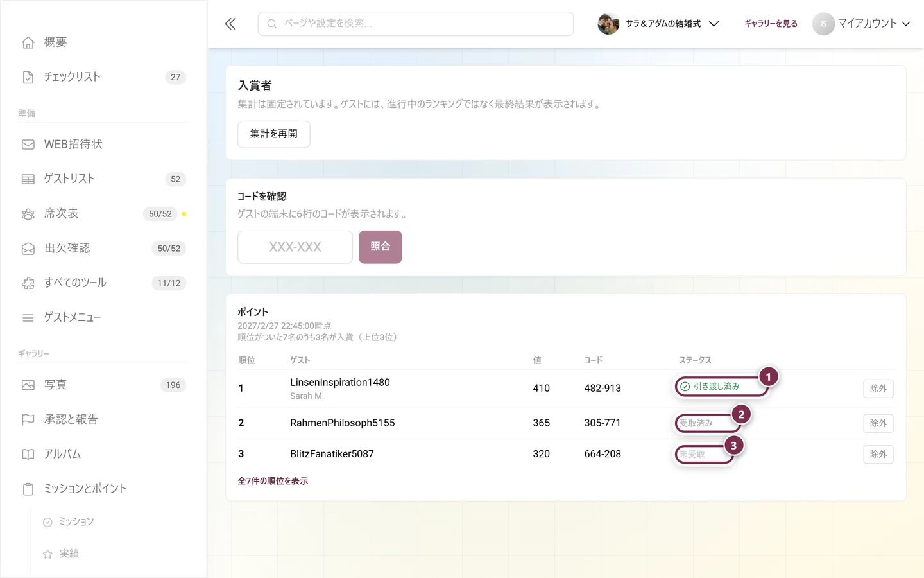Click the アルバム book icon

(x=28, y=455)
